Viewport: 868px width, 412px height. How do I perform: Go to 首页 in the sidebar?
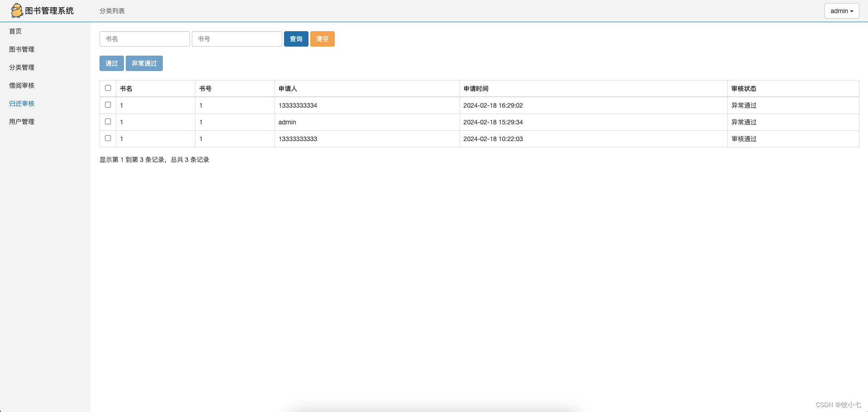[15, 31]
